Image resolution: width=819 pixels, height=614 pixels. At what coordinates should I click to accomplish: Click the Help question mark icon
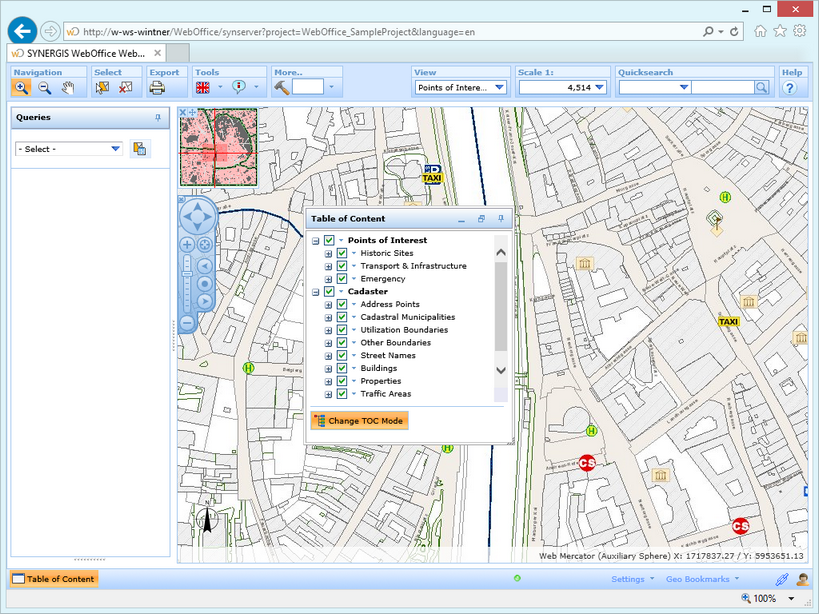791,87
